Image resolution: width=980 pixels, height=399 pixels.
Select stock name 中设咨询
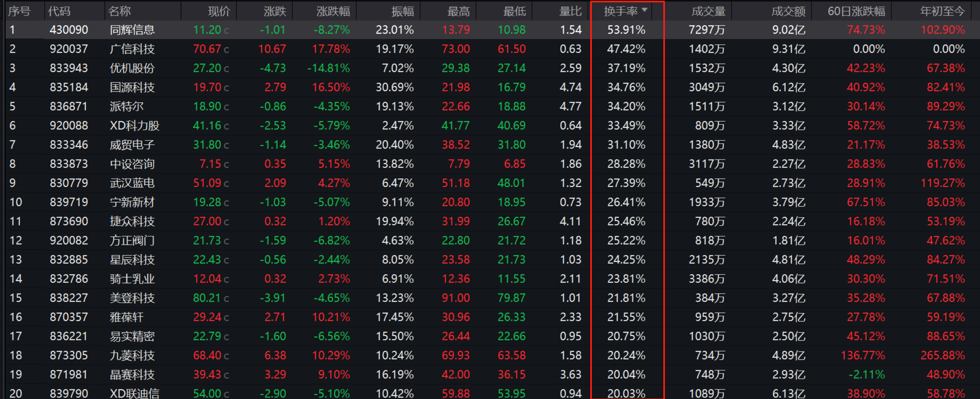tap(132, 164)
